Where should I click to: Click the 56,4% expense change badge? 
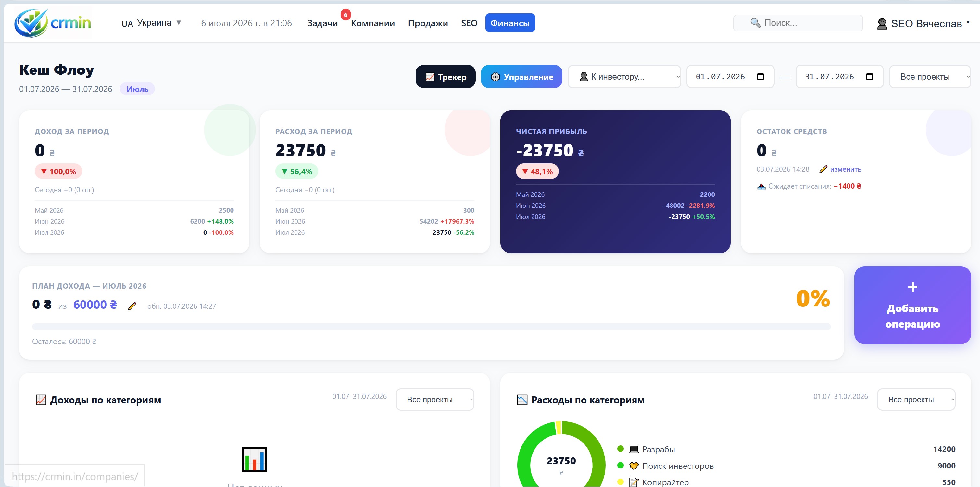[296, 171]
